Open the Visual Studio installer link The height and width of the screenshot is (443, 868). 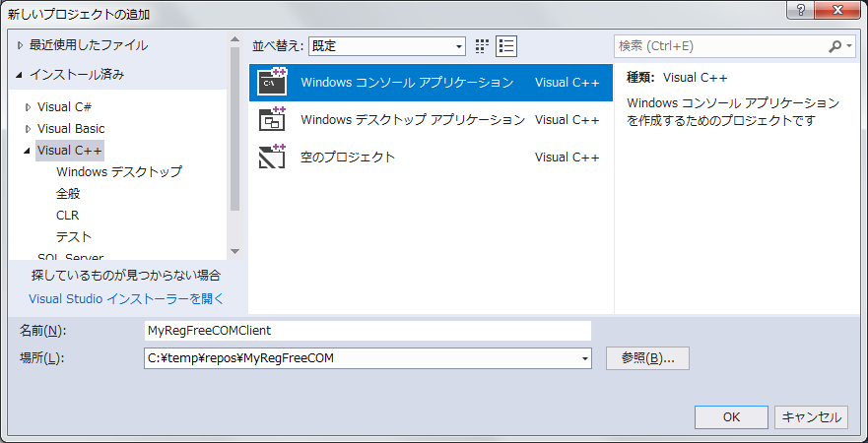pos(126,298)
